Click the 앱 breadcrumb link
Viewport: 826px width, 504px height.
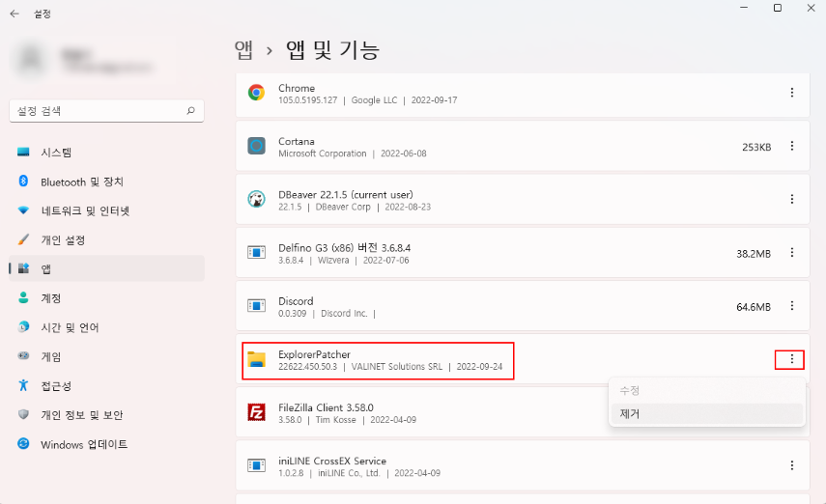tap(243, 50)
